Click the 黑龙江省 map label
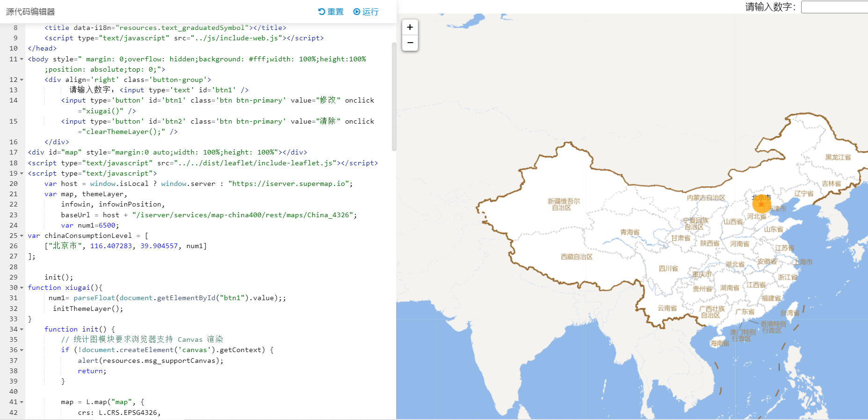This screenshot has width=868, height=420. click(x=838, y=157)
